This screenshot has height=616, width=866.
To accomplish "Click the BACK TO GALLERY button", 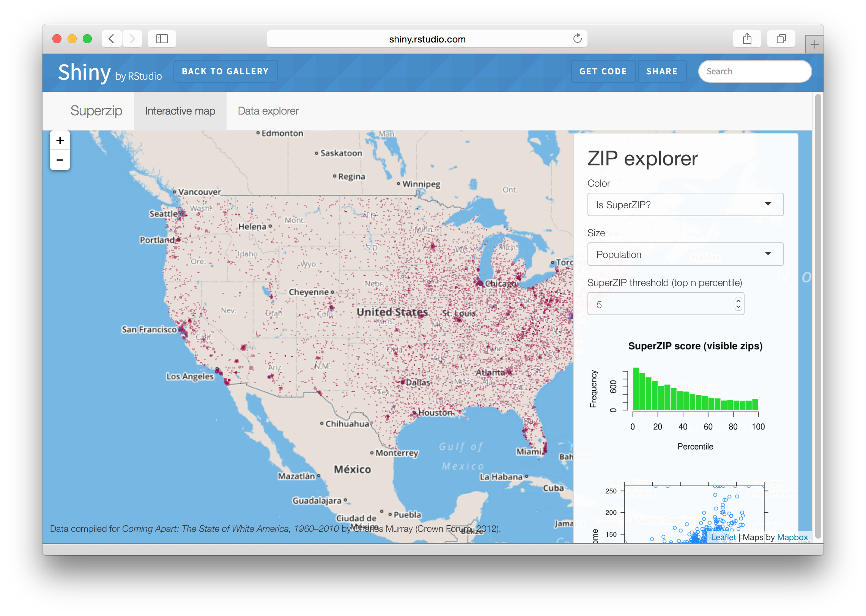I will pos(225,71).
